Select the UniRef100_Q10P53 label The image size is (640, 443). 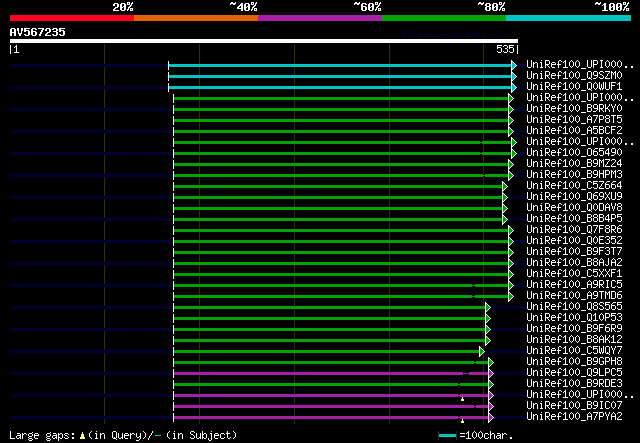(x=574, y=318)
